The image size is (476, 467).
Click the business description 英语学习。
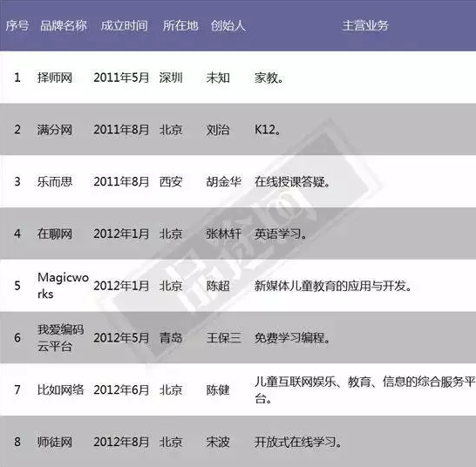pos(281,234)
